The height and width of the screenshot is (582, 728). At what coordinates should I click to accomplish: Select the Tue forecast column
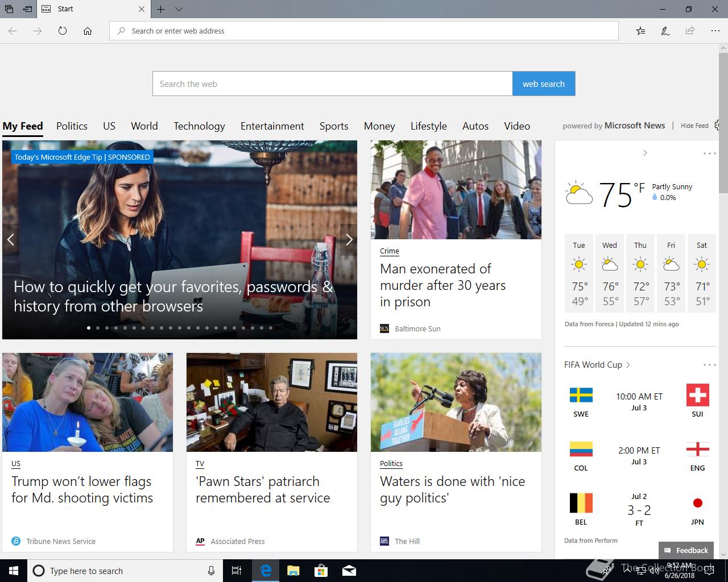click(579, 273)
